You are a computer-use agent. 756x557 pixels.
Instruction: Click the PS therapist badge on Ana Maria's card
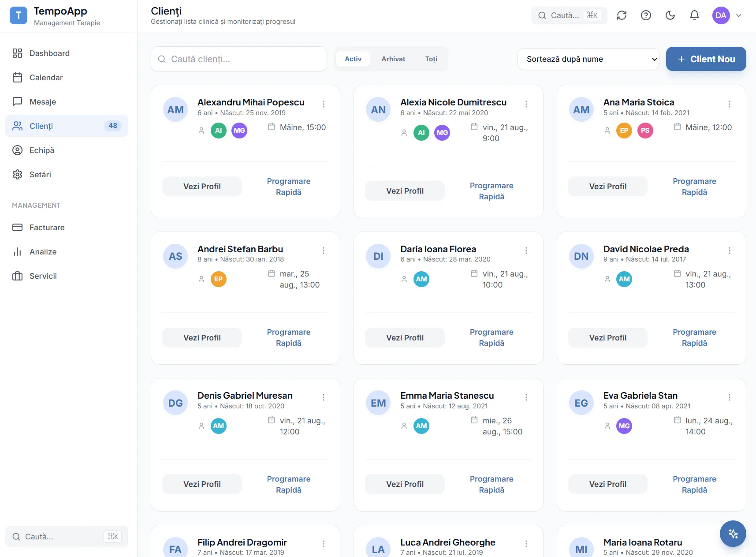tap(645, 131)
